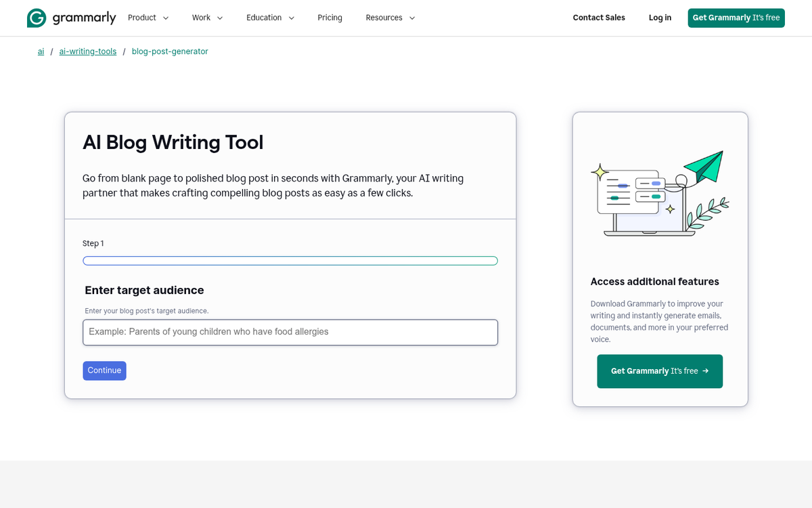Click the Resources chevron icon
812x508 pixels.
point(412,18)
